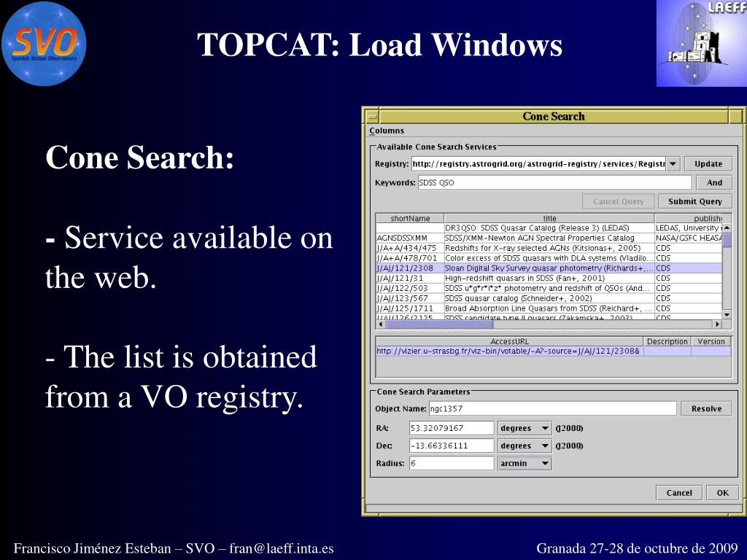
Task: Click the horizontal scrollbar left arrow
Action: [x=380, y=324]
